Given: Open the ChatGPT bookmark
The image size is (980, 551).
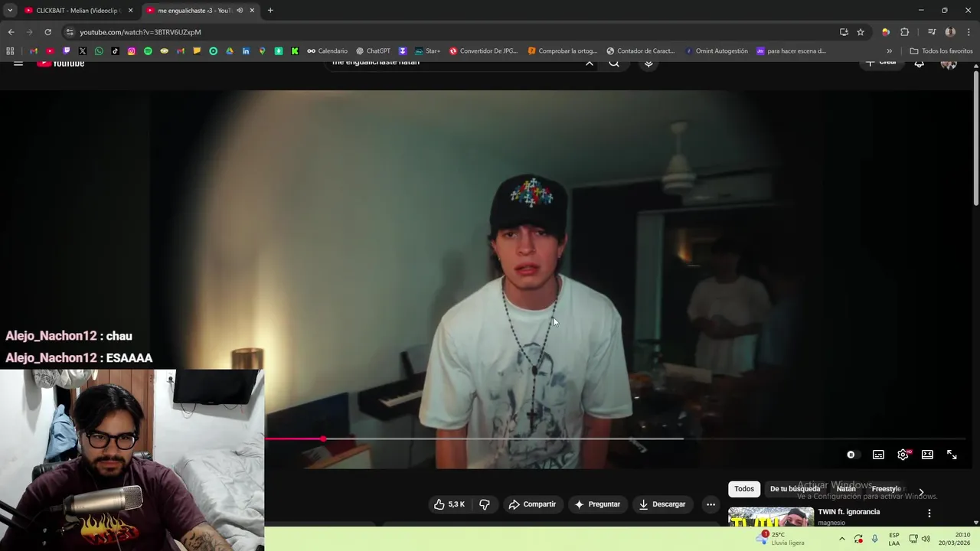Looking at the screenshot, I should [373, 51].
